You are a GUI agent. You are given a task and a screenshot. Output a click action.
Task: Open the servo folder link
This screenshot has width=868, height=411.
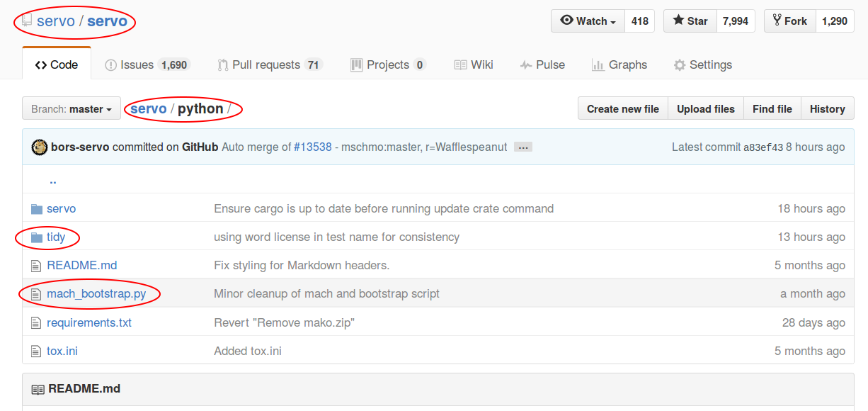(x=62, y=209)
